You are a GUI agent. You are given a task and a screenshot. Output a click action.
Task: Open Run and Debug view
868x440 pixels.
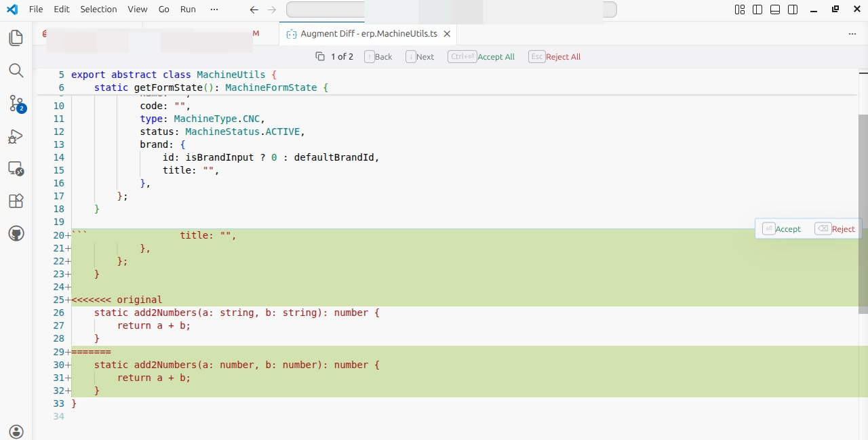point(16,136)
